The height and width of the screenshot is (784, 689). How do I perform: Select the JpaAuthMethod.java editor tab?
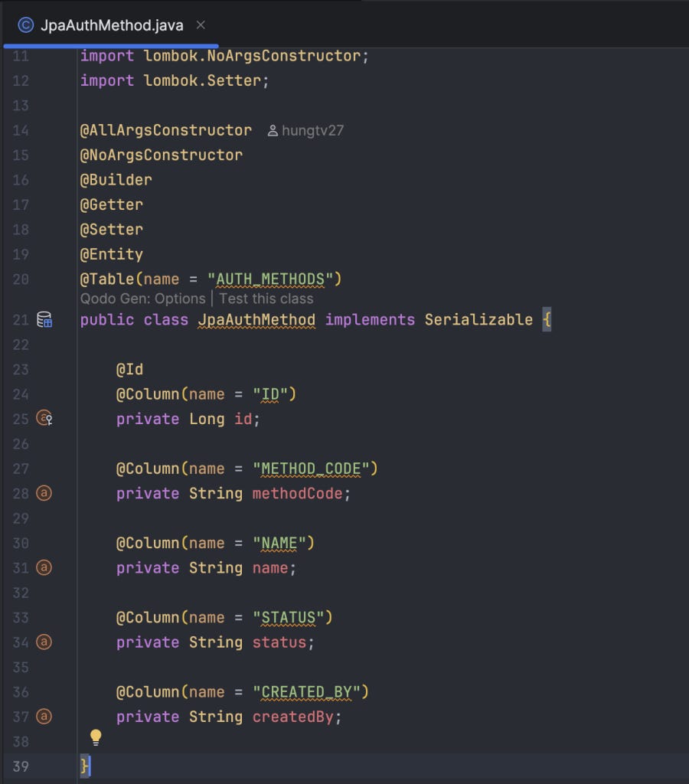pos(112,25)
